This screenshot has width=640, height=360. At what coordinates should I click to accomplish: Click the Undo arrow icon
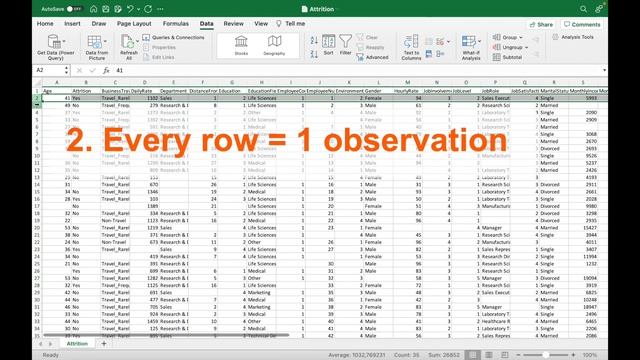[x=130, y=9]
